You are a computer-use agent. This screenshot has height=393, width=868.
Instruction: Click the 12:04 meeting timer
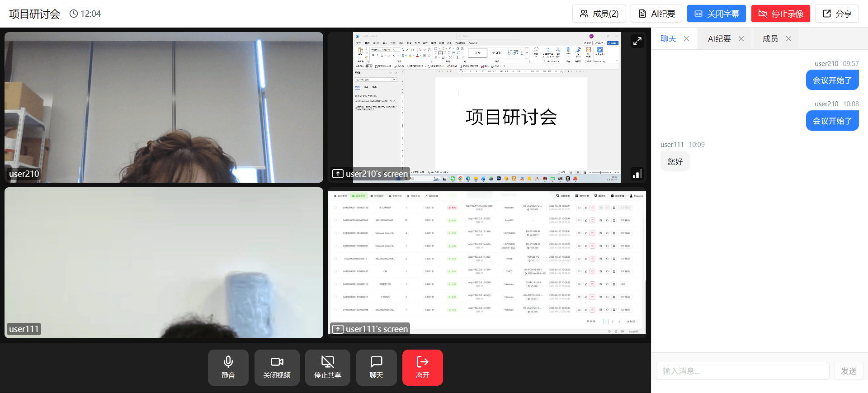click(x=85, y=14)
